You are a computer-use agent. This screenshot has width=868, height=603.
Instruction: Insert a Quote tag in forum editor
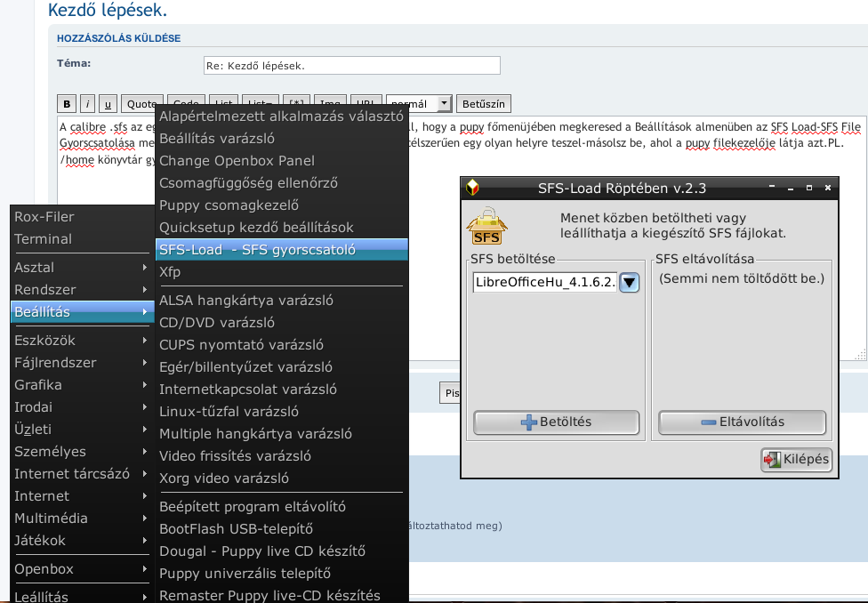coord(141,103)
